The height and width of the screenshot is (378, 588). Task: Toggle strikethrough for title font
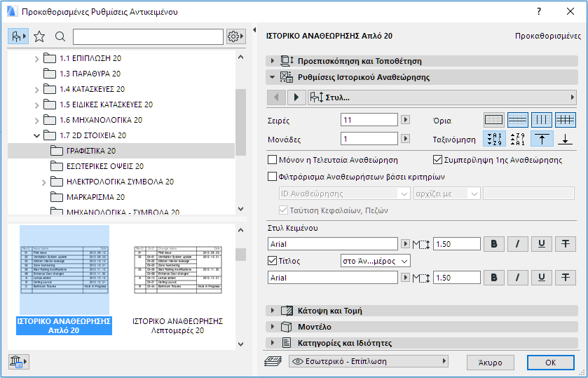pyautogui.click(x=565, y=278)
